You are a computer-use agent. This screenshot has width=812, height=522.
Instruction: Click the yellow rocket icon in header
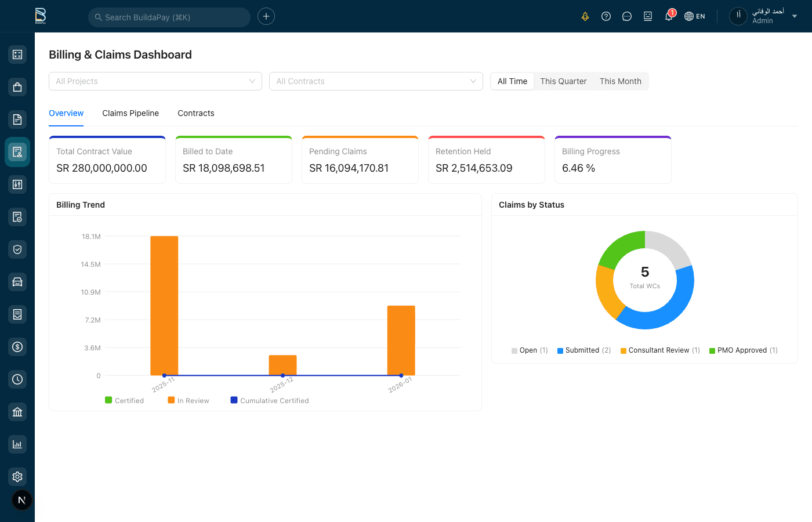point(585,16)
